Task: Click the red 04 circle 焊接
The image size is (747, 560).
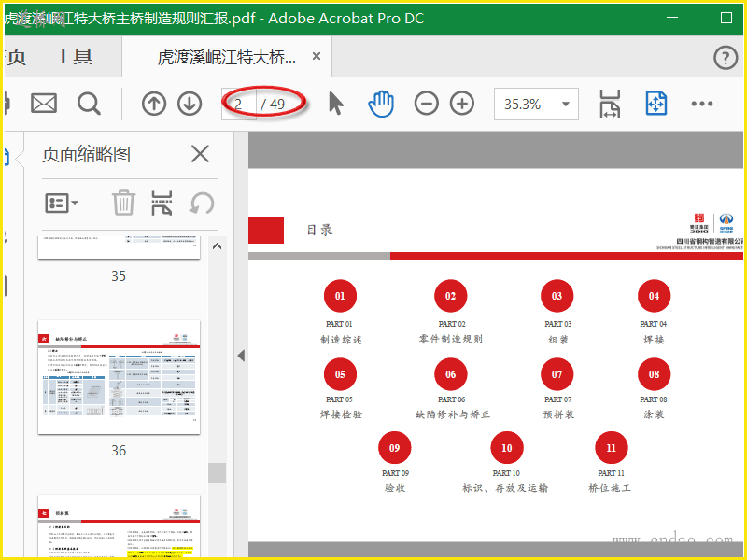Action: (x=655, y=296)
